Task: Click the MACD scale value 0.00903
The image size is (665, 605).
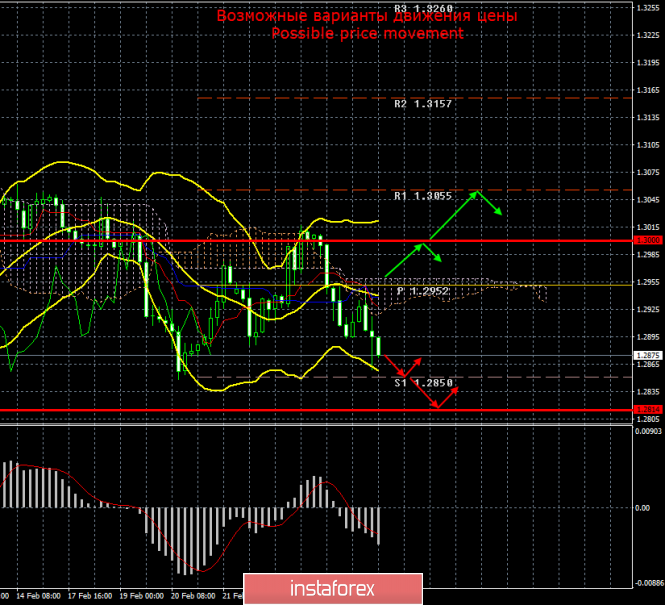Action: click(x=648, y=431)
